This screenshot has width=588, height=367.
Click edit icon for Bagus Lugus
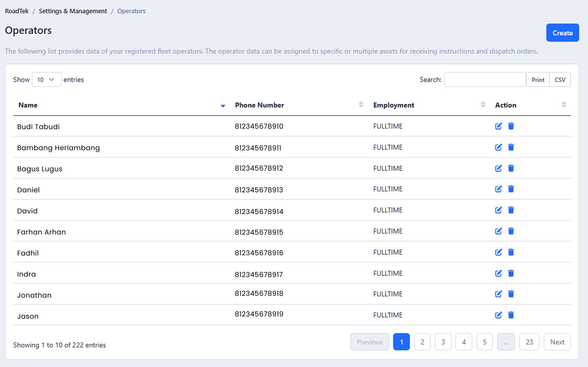(x=498, y=168)
